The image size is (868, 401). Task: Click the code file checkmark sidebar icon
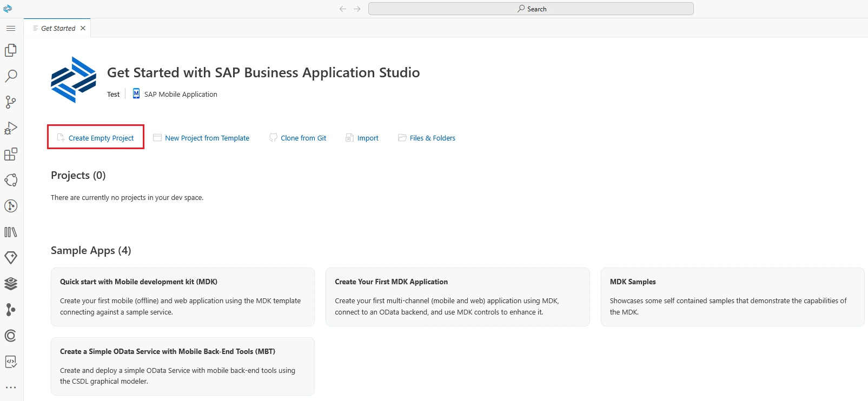point(11,362)
